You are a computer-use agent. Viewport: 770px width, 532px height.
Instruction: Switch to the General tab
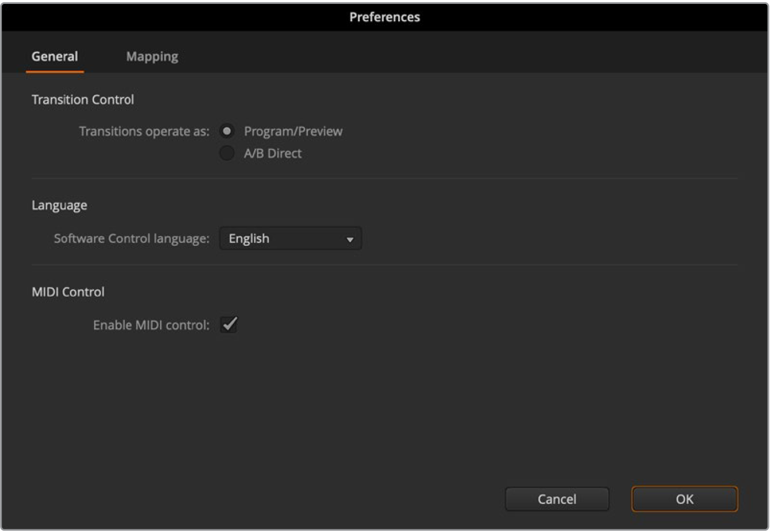pyautogui.click(x=55, y=57)
